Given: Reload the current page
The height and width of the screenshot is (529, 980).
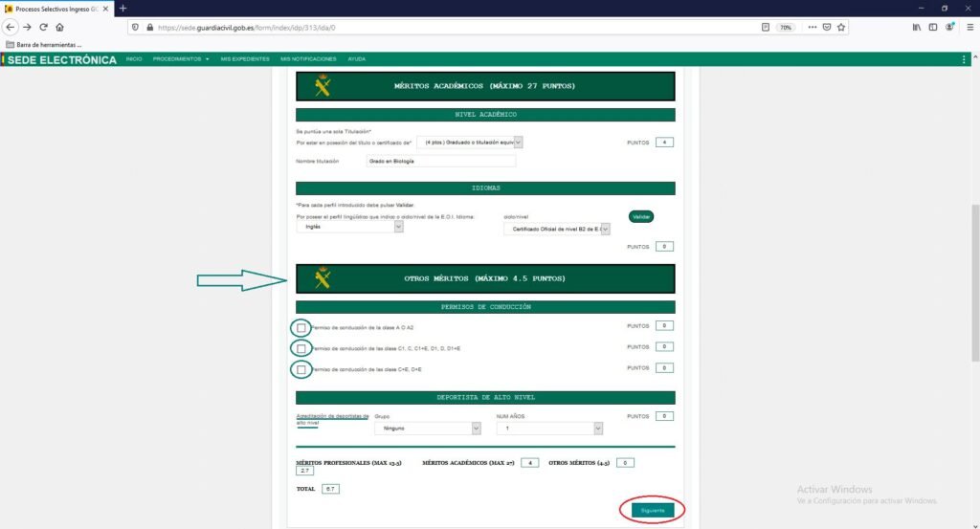Looking at the screenshot, I should 43,28.
